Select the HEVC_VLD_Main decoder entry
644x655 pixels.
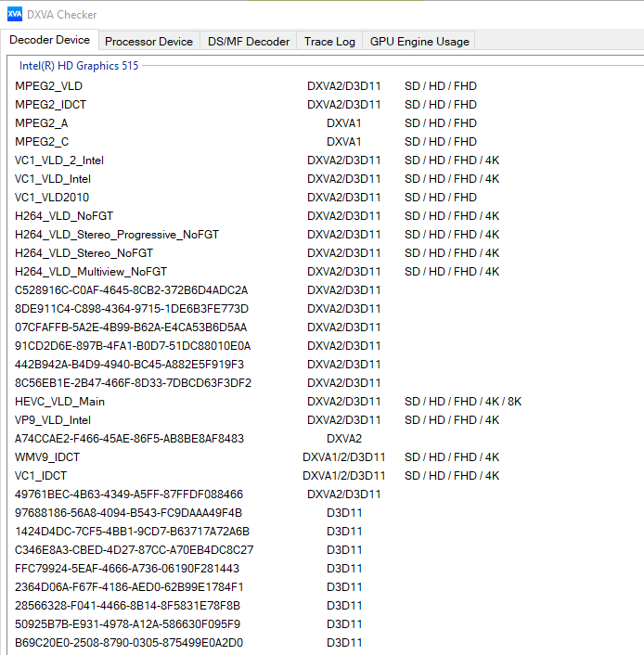click(x=59, y=402)
